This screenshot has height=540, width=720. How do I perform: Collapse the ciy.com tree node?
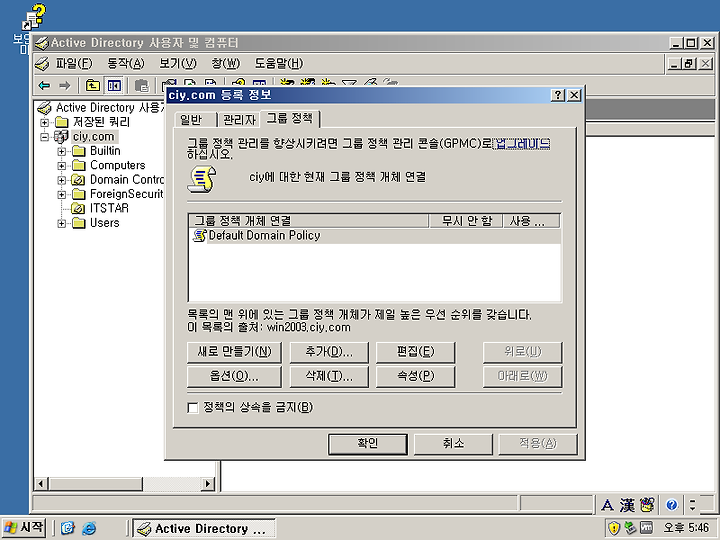click(x=45, y=137)
